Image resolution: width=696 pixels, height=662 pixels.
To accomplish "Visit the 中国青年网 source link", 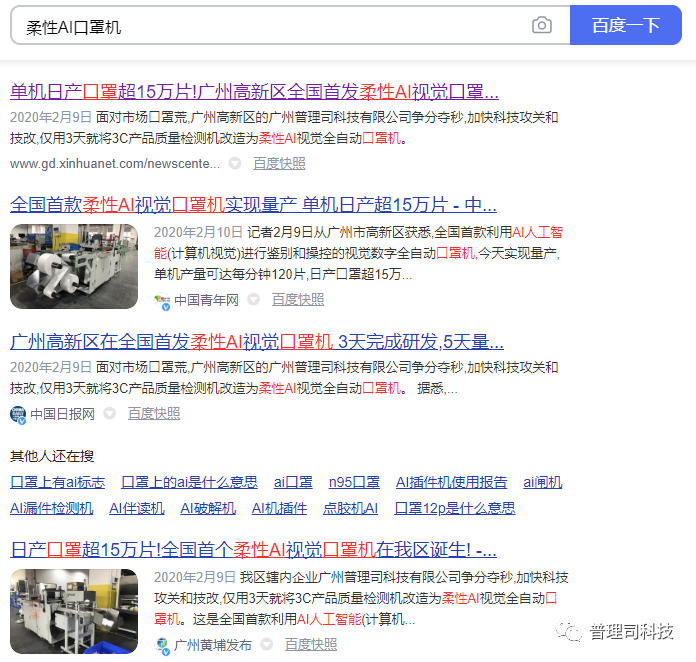I will (206, 300).
